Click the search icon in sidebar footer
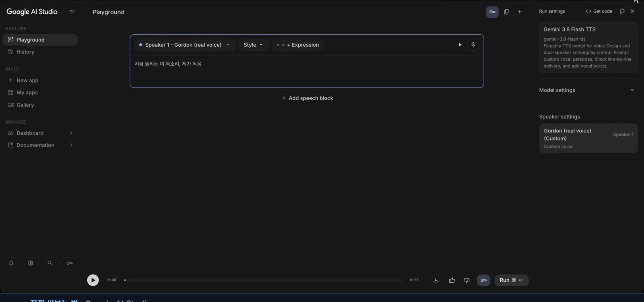 tap(50, 263)
